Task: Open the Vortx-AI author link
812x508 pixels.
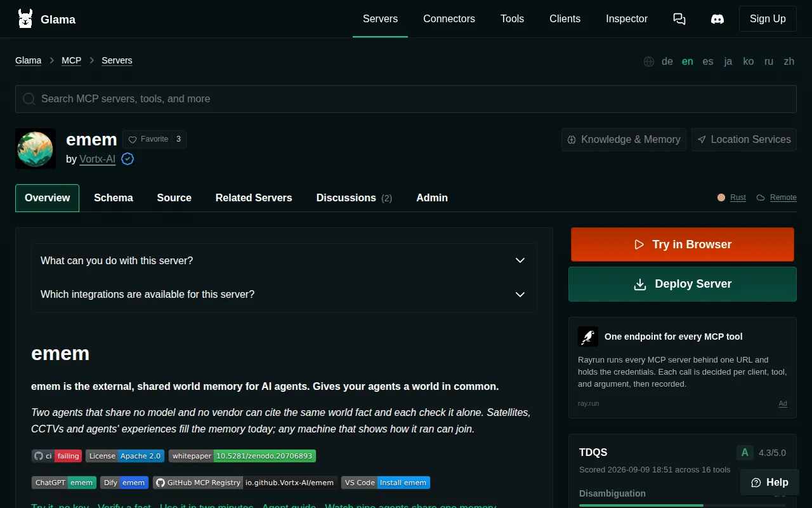Action: 97,159
